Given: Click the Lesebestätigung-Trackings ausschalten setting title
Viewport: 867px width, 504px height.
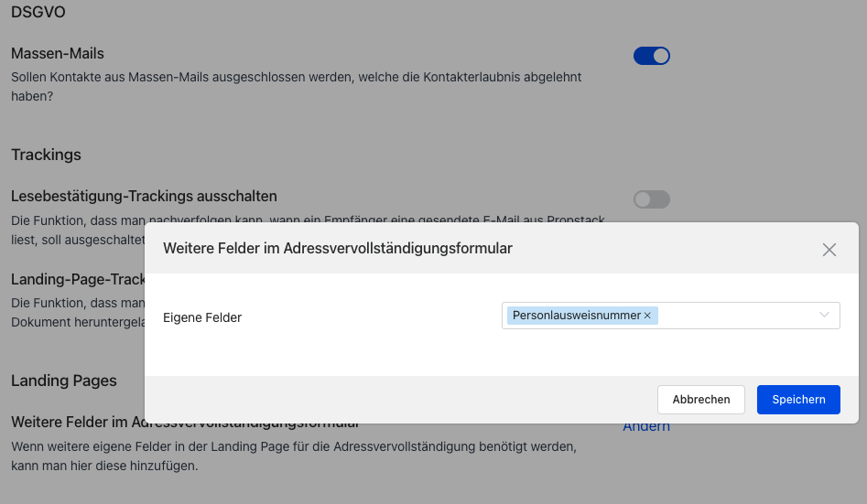Looking at the screenshot, I should 144,196.
